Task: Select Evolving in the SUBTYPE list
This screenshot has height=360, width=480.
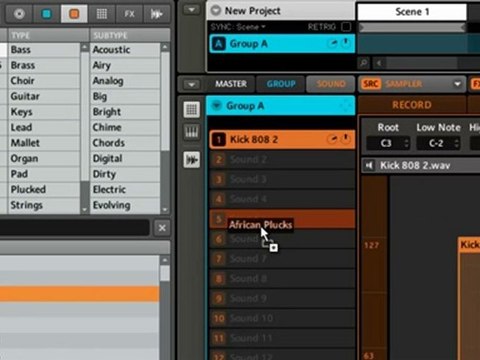Action: (125, 205)
